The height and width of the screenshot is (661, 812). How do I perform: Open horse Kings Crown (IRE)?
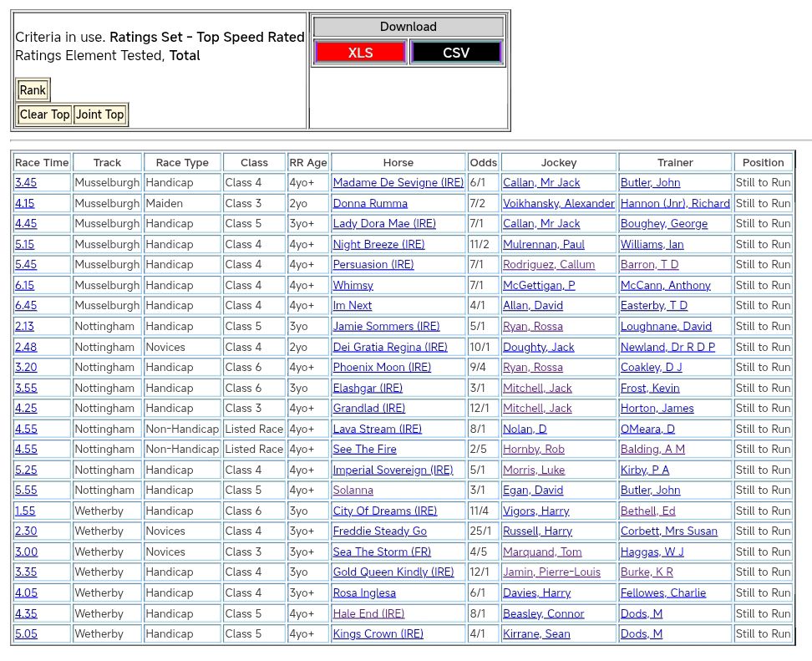click(378, 634)
